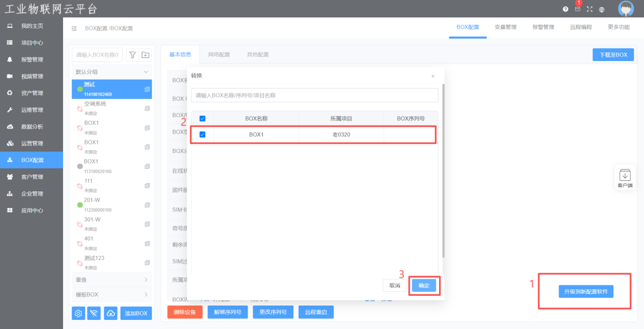
Task: Click the help question mark icon
Action: pyautogui.click(x=566, y=9)
